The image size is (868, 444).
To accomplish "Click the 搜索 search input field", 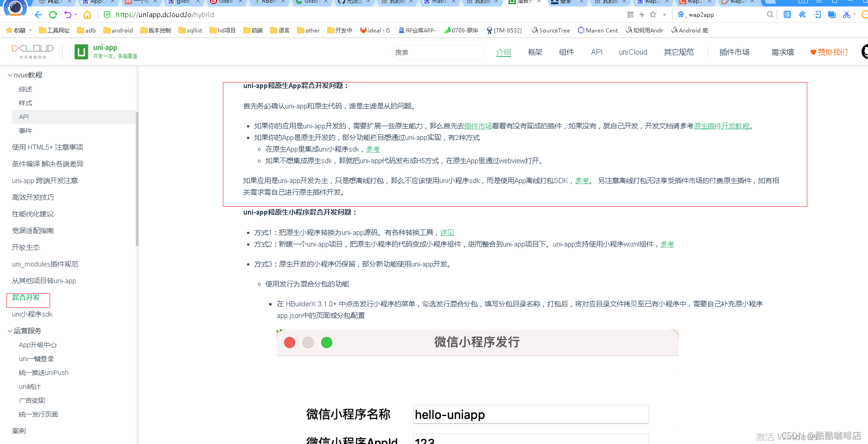I will (x=437, y=52).
